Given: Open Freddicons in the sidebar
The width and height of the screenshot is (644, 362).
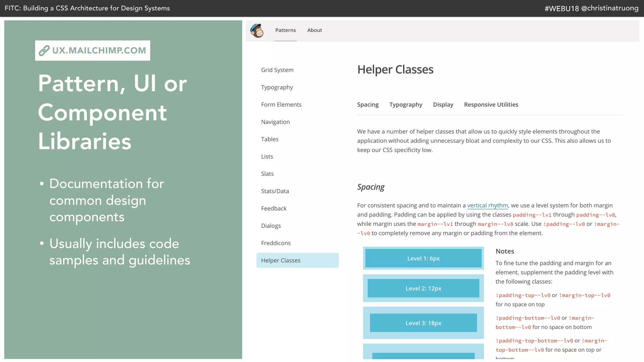Looking at the screenshot, I should (x=276, y=243).
